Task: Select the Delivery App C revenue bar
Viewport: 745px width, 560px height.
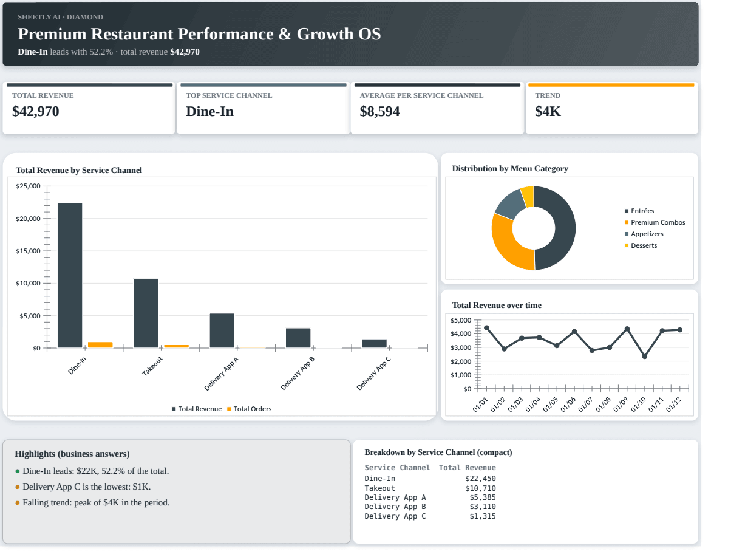Action: click(375, 344)
